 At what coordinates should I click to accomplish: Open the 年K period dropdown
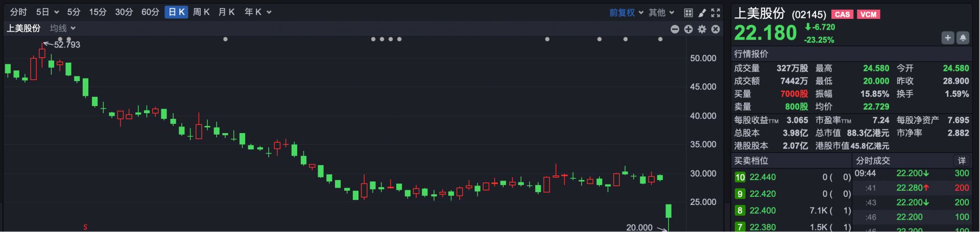[x=258, y=12]
